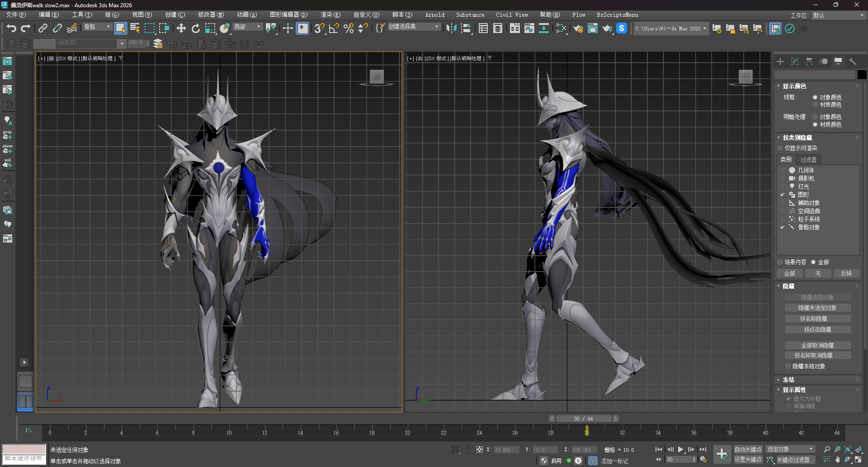This screenshot has height=467, width=868.
Task: Open the 动画(A) menu
Action: point(247,15)
